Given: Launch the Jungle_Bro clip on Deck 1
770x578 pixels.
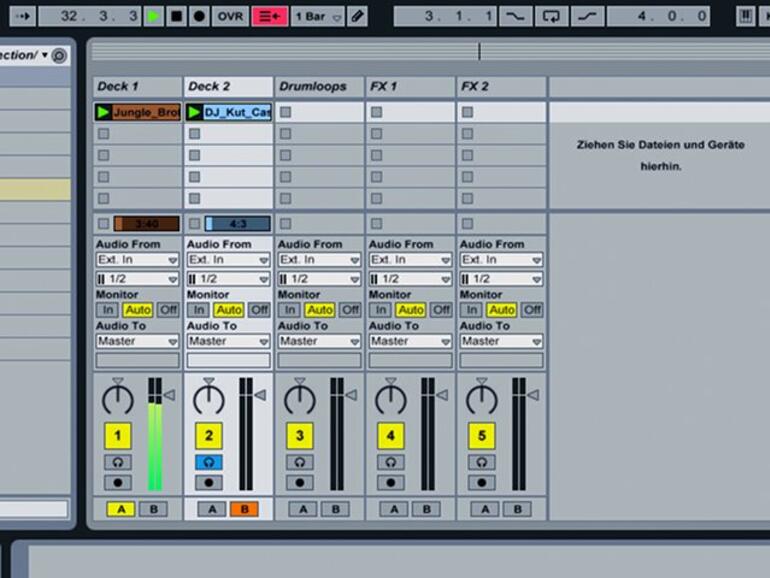Looking at the screenshot, I should click(103, 112).
